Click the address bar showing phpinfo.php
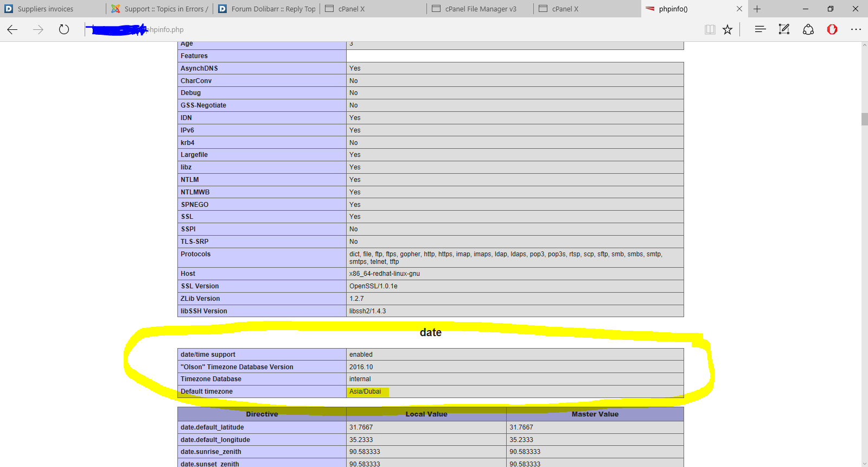This screenshot has width=868, height=467. click(380, 30)
